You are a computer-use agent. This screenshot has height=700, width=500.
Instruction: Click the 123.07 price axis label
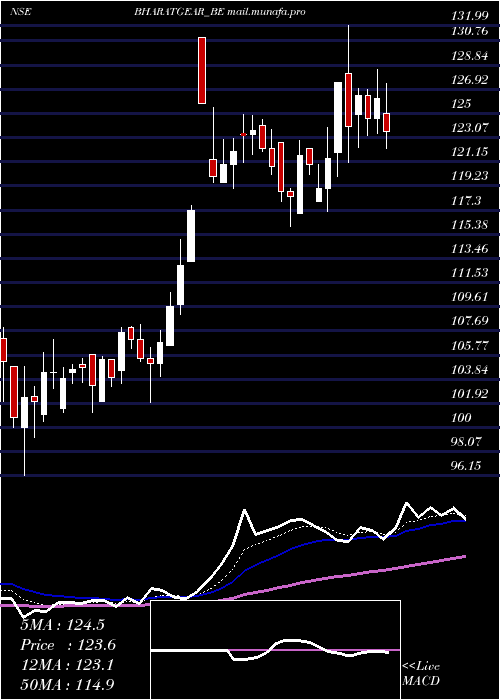point(468,128)
